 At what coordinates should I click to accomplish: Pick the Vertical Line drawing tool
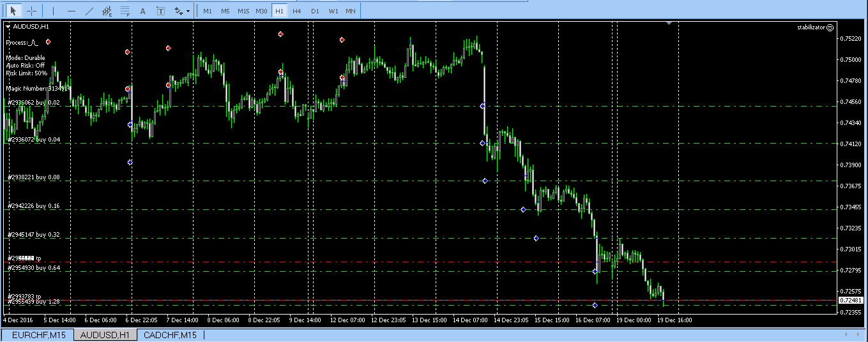pyautogui.click(x=53, y=11)
